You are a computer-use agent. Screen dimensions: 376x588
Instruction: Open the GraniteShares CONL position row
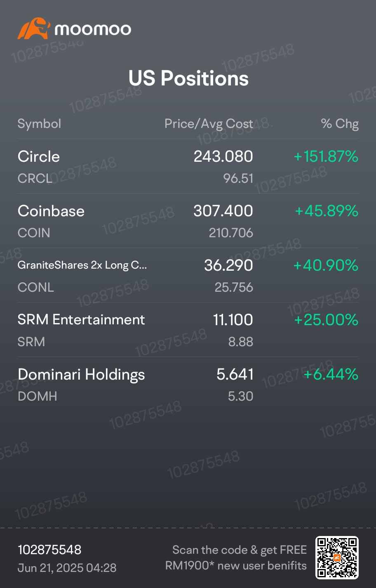188,275
